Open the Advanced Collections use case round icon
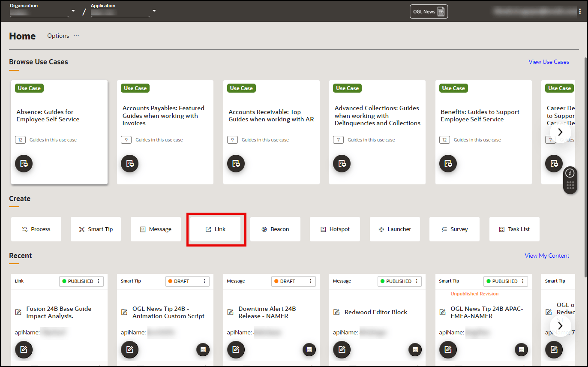This screenshot has width=588, height=367. click(x=342, y=163)
